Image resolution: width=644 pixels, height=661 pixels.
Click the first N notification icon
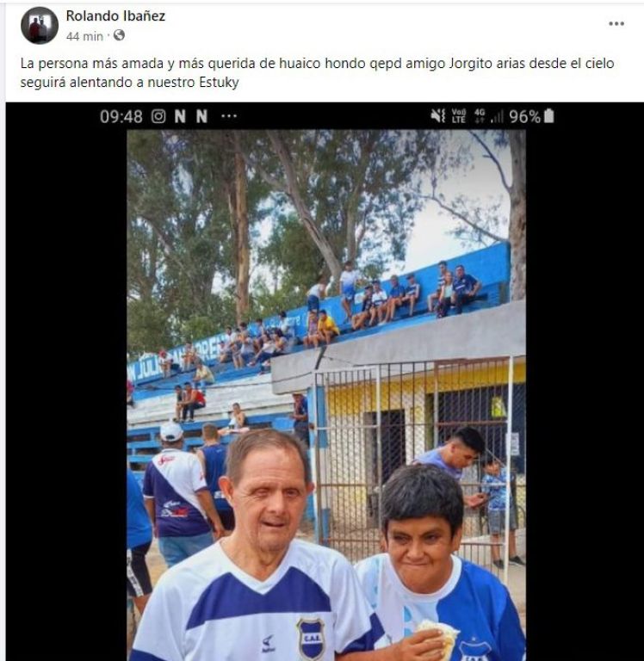tap(180, 116)
